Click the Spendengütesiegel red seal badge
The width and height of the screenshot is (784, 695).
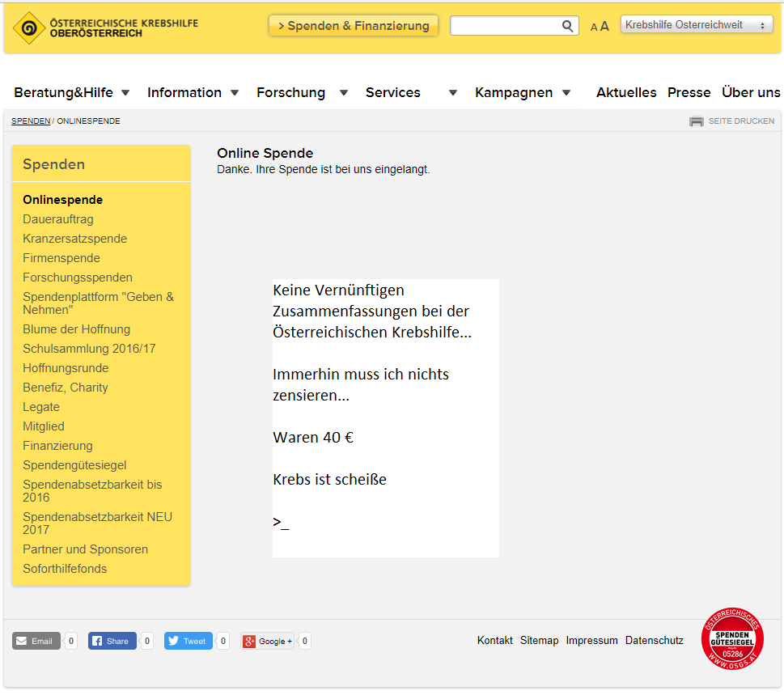732,638
